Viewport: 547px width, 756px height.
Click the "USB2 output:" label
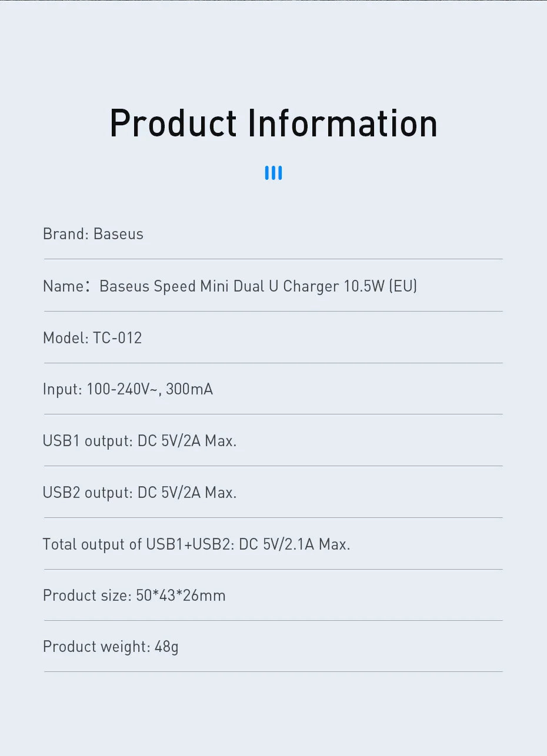click(88, 493)
